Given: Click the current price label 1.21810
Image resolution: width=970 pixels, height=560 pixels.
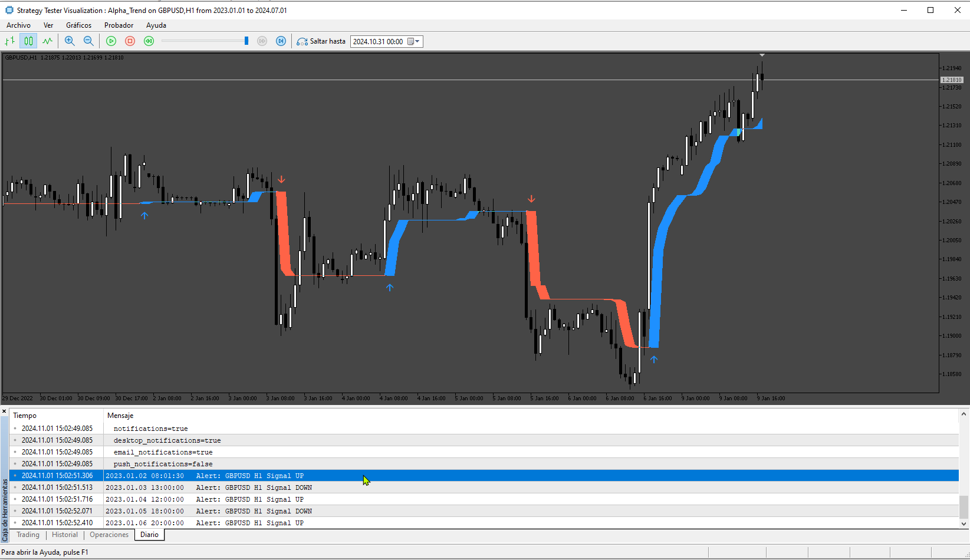Looking at the screenshot, I should point(951,80).
